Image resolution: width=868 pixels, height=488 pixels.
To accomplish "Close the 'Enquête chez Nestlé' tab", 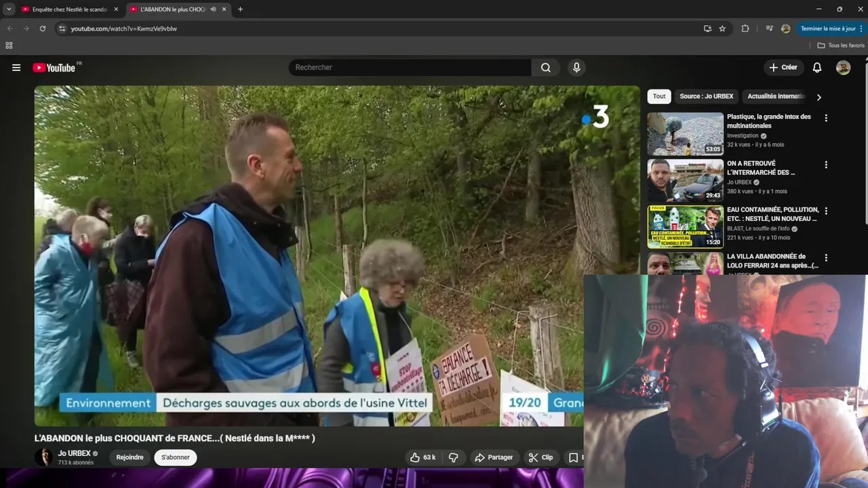I will pos(116,9).
